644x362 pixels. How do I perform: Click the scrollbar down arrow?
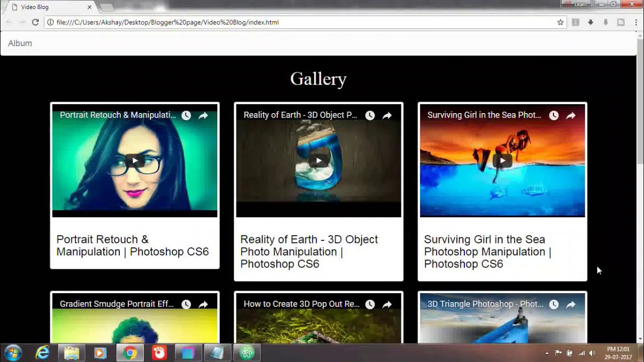tap(640, 339)
